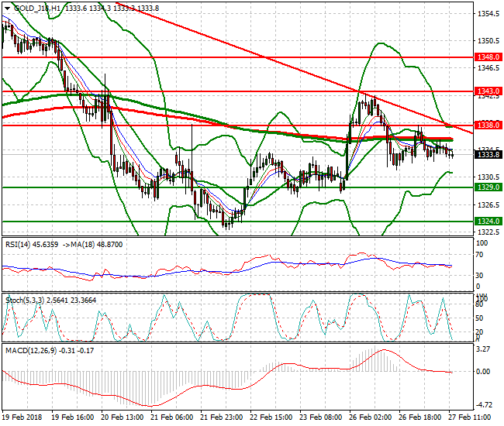The height and width of the screenshot is (426, 504).
Task: Click the MACD 0.00 scale value
Action: coord(483,372)
